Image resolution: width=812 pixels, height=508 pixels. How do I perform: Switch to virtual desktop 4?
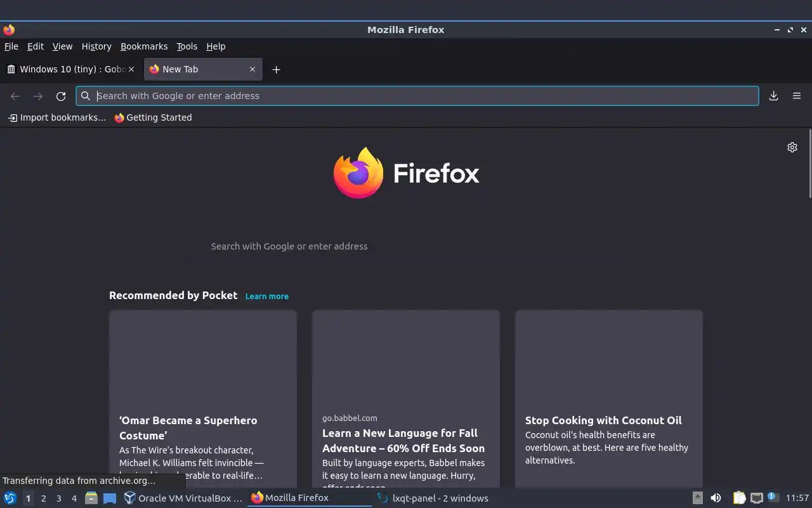[x=74, y=498]
